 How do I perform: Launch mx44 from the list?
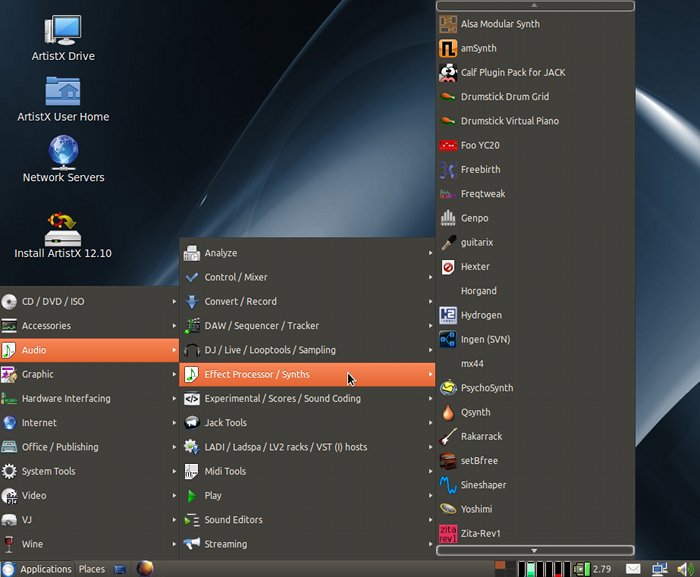[535, 364]
